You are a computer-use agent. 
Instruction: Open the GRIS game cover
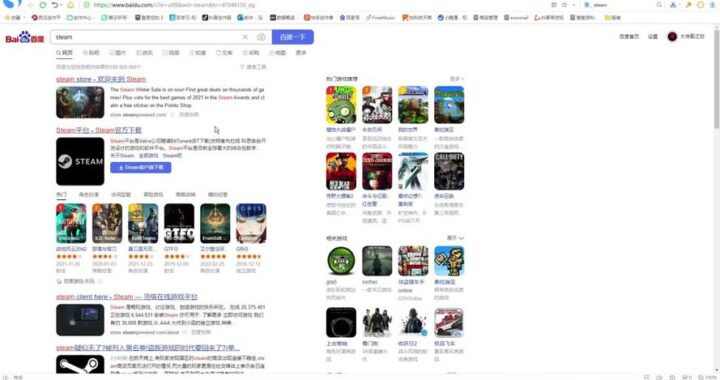click(251, 224)
